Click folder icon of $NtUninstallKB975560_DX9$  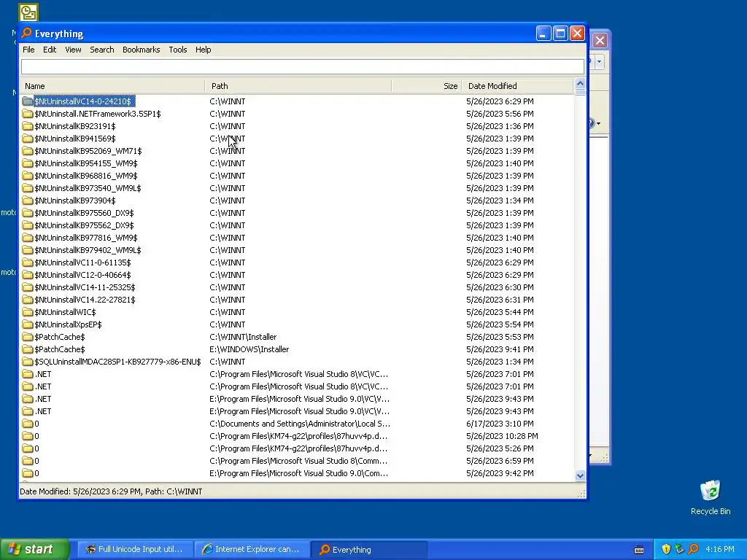(28, 213)
